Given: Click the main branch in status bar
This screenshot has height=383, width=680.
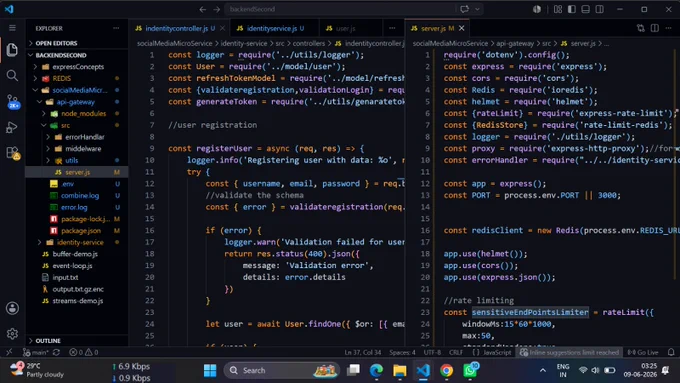Looking at the screenshot, I should click(x=36, y=352).
